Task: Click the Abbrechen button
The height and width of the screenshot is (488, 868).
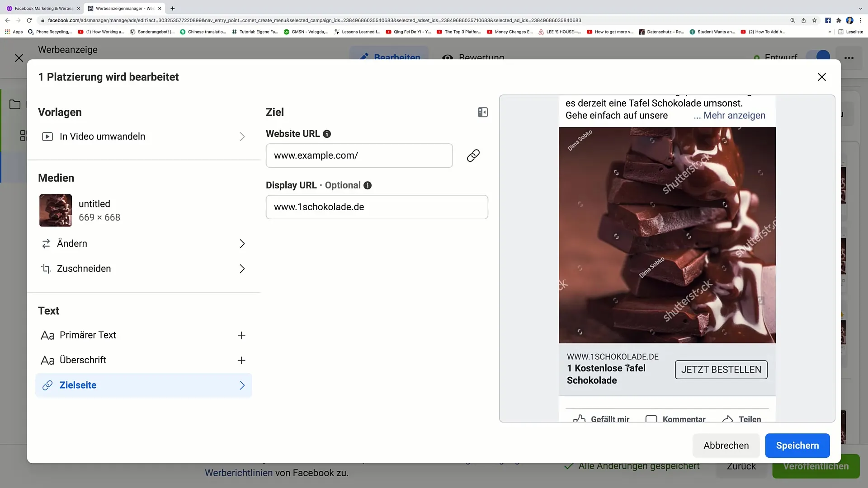Action: coord(726,446)
